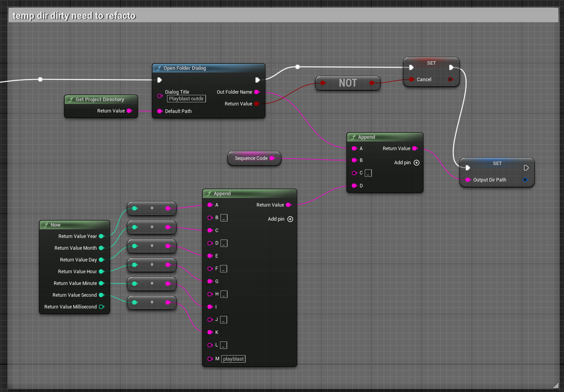
Task: Edit pin C text field on upper Append
Action: (368, 173)
